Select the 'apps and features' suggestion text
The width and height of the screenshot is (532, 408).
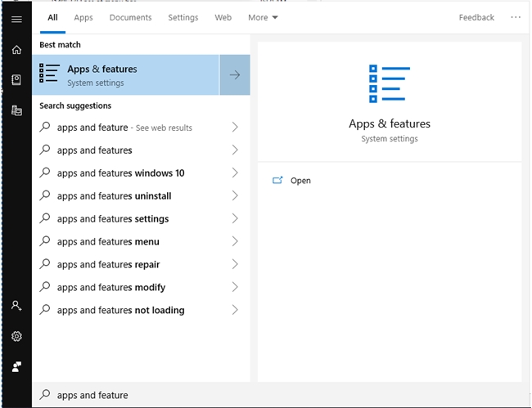95,150
